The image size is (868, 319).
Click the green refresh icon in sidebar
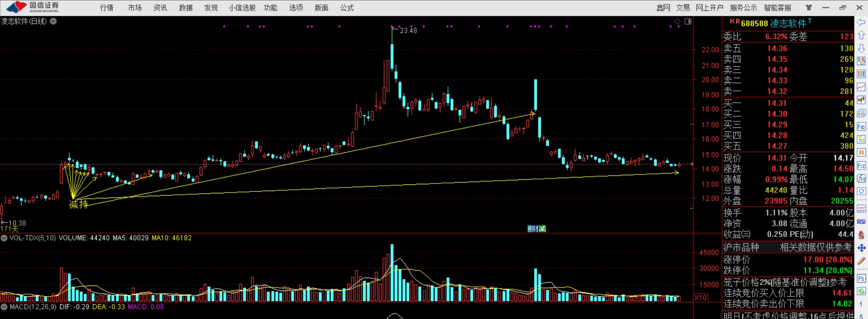click(x=861, y=291)
